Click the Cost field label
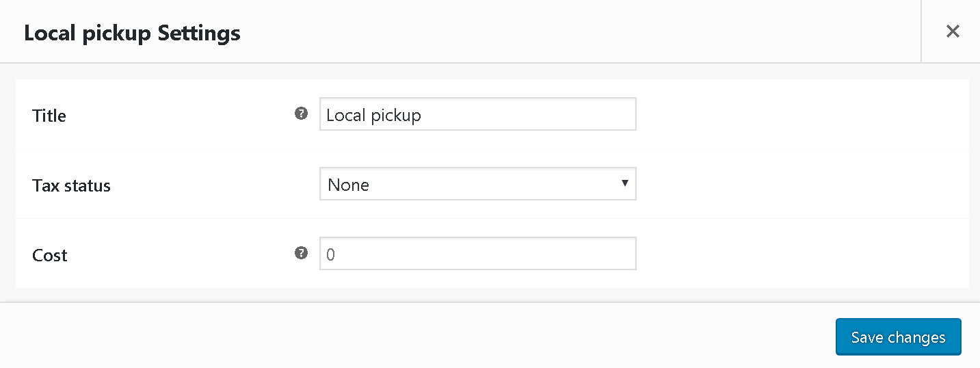 [x=50, y=255]
